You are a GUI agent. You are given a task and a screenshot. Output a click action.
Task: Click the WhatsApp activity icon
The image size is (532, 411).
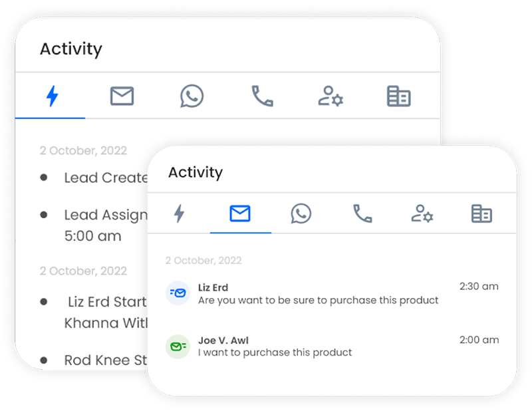point(192,96)
